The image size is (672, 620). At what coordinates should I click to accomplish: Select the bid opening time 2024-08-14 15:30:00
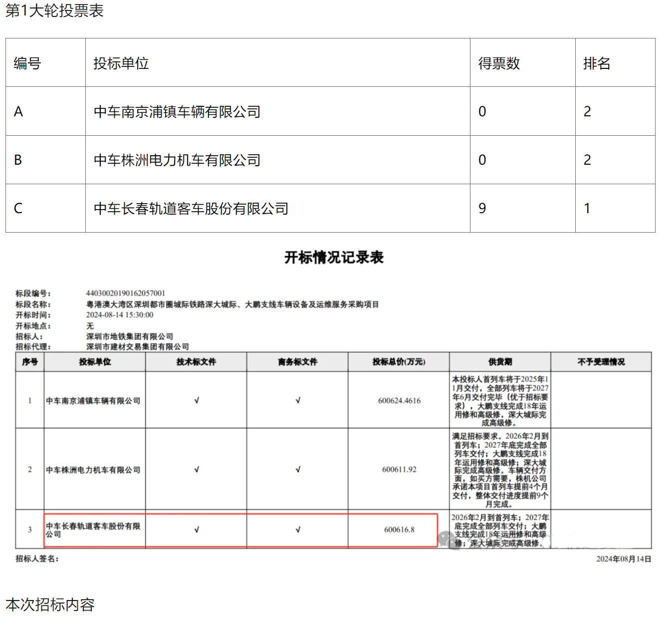[120, 315]
